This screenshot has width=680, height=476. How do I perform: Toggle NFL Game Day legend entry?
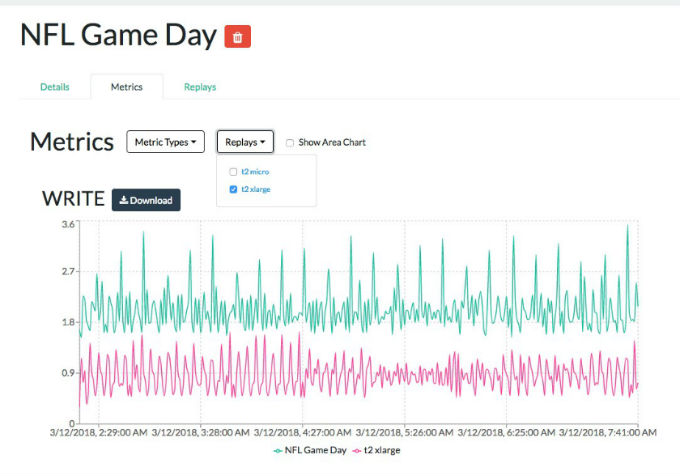310,450
